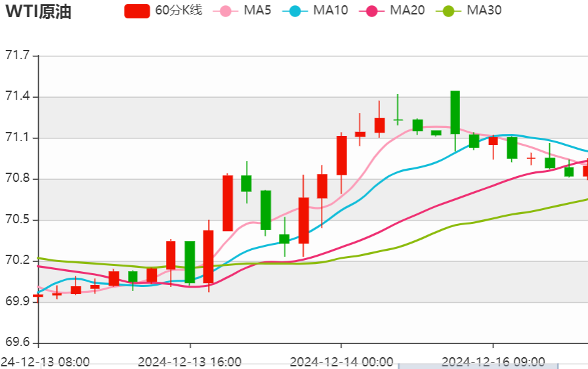
Task: Toggle the MA30 legend line
Action: tap(469, 11)
